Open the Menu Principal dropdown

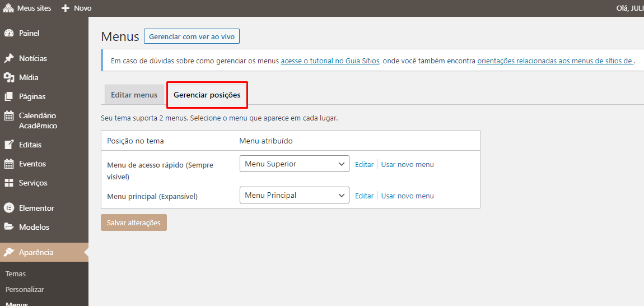(x=294, y=196)
